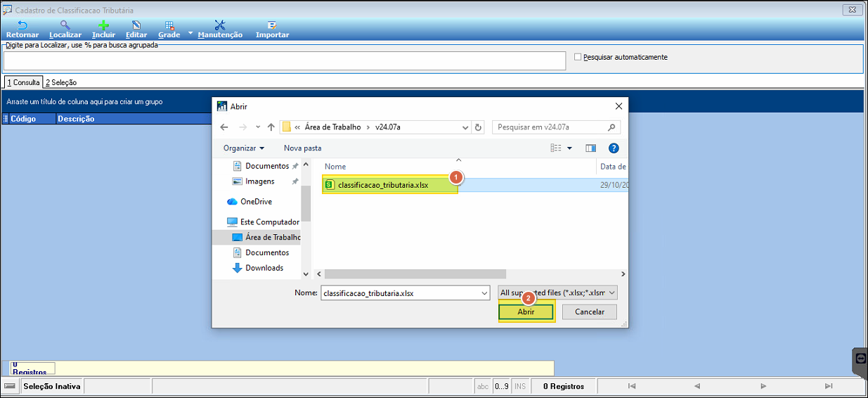Select classificacao_tributaria.xlsx file

point(383,185)
